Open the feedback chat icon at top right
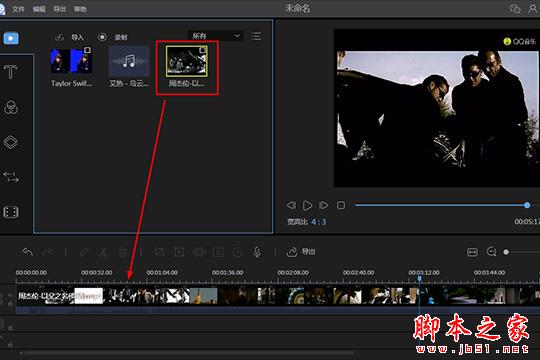This screenshot has height=360, width=540. point(515,8)
